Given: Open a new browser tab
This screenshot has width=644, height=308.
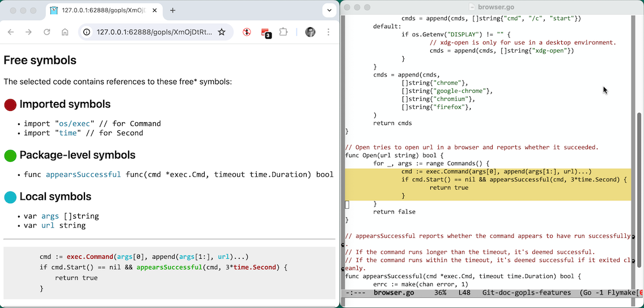Looking at the screenshot, I should (173, 10).
